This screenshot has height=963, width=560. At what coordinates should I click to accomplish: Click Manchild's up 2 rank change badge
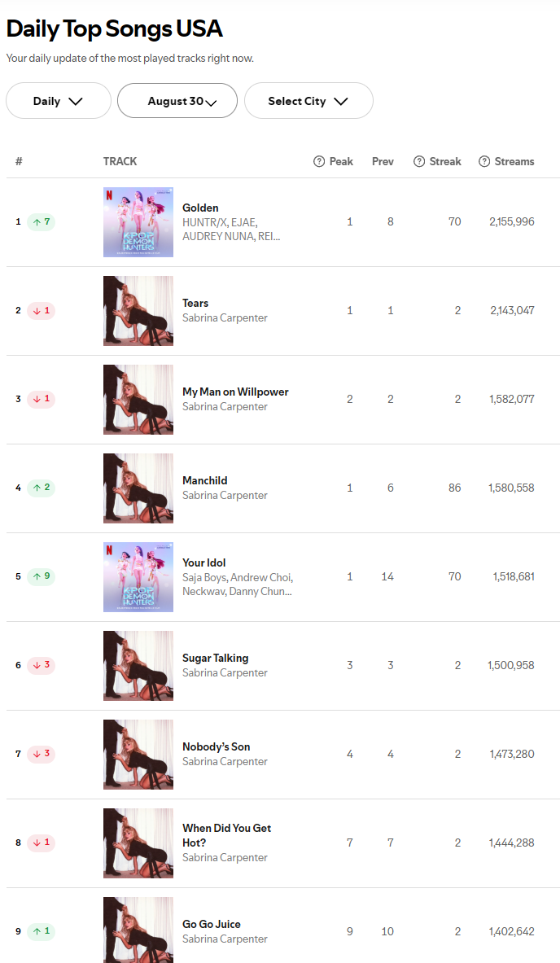tap(41, 488)
